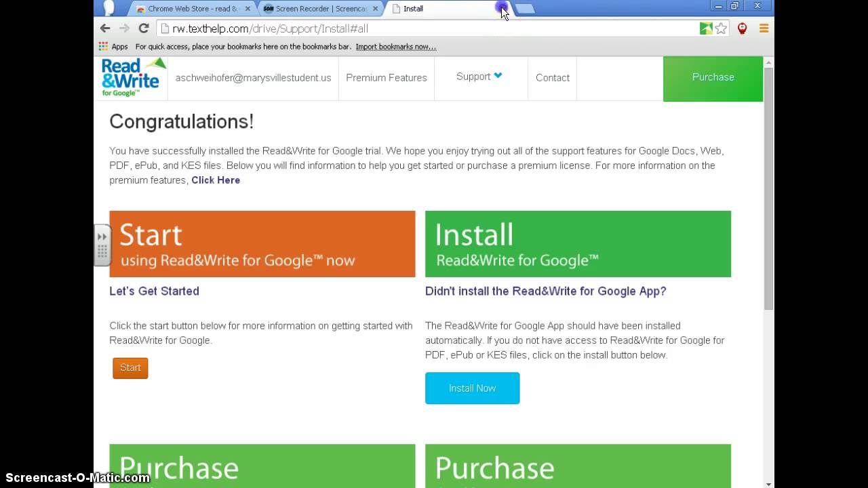Open the Support dropdown menu
This screenshot has height=488, width=868.
479,77
